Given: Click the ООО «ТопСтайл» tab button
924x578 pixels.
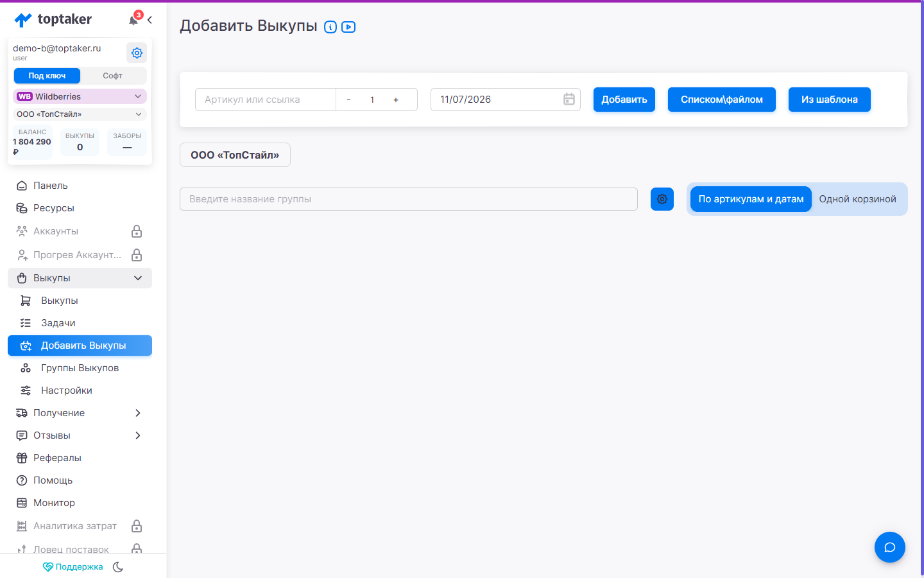Looking at the screenshot, I should 235,155.
